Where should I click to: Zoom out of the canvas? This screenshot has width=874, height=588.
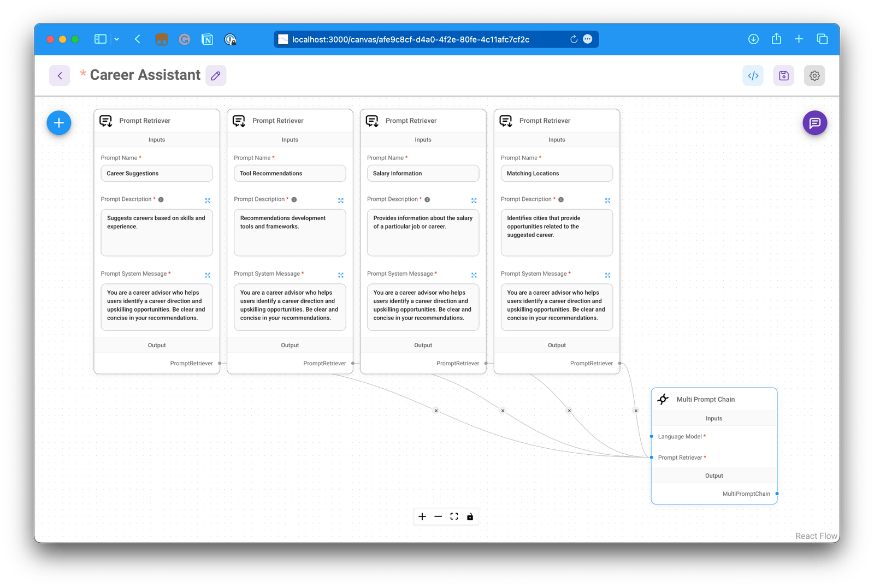438,516
